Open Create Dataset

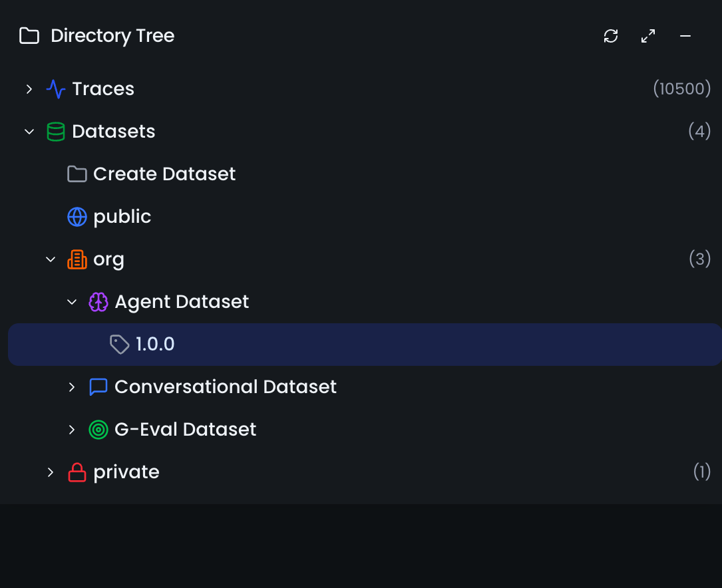[x=164, y=174]
